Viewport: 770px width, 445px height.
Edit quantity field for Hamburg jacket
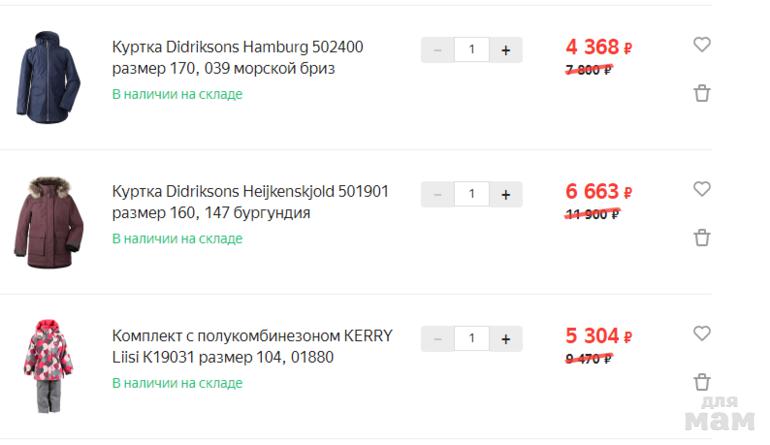click(x=471, y=50)
